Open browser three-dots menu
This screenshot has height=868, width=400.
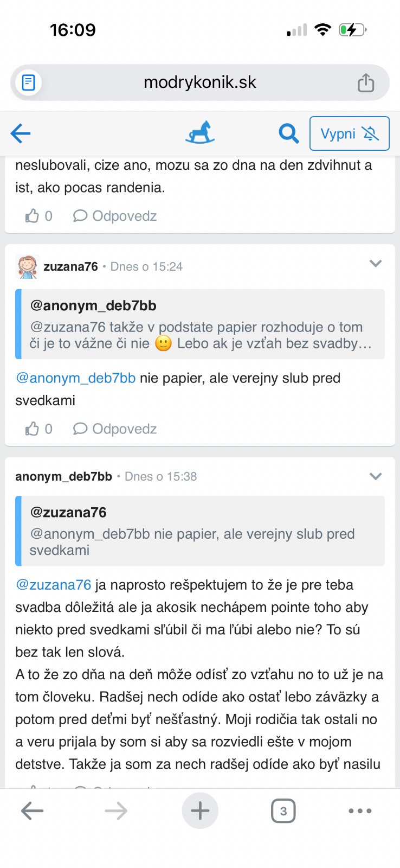360,811
